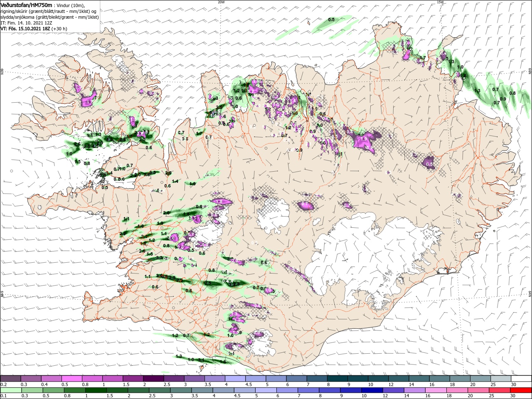Choose light lavender upper swatch between 4 and 4.5
The width and height of the screenshot is (532, 399).
click(236, 379)
